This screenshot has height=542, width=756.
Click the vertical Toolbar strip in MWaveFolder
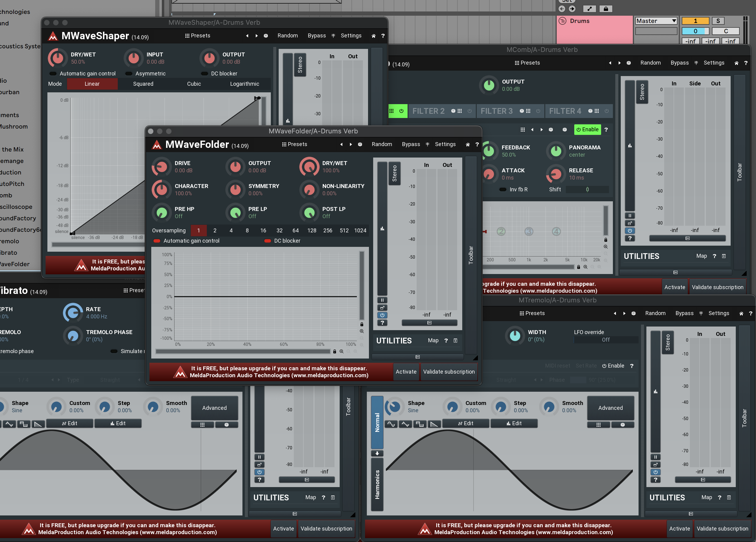[x=471, y=255]
